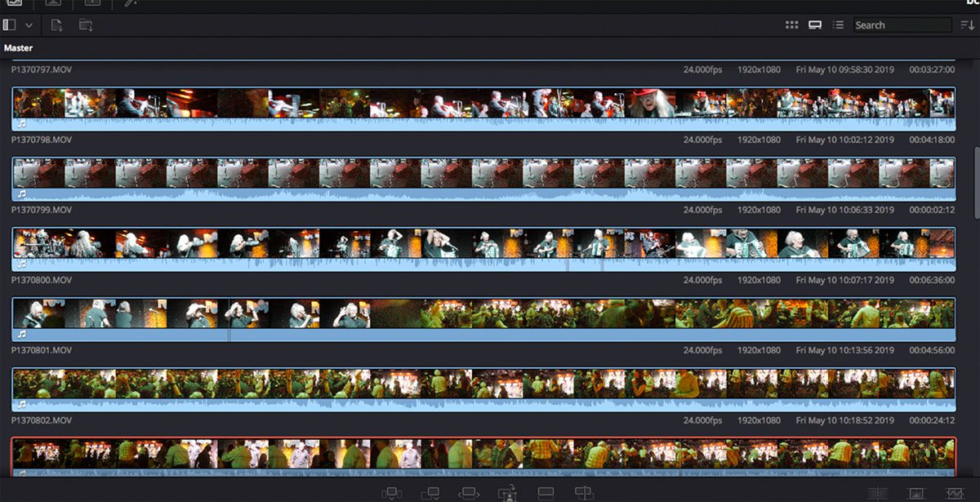Image resolution: width=980 pixels, height=502 pixels.
Task: Switch to thumbnail grid view
Action: click(791, 25)
